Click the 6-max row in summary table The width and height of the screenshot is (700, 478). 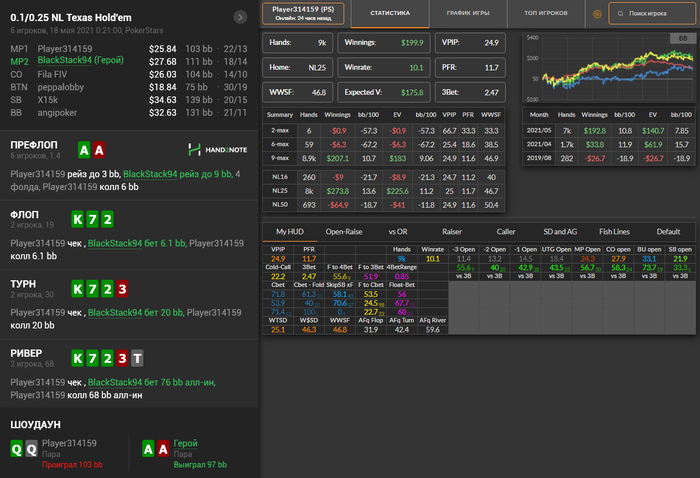tap(383, 145)
